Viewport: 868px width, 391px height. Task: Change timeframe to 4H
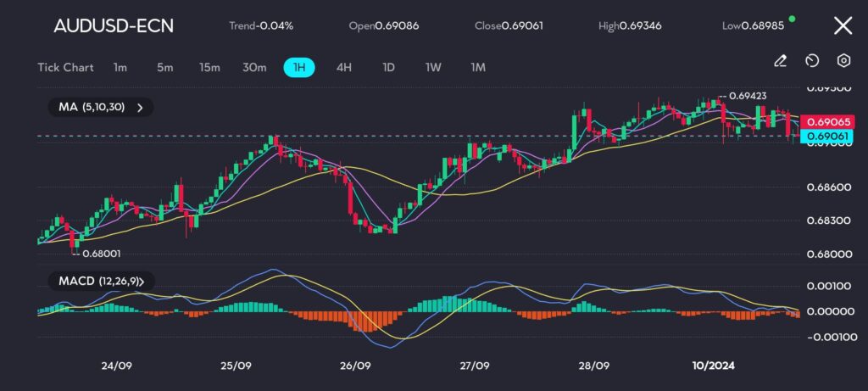(x=344, y=67)
